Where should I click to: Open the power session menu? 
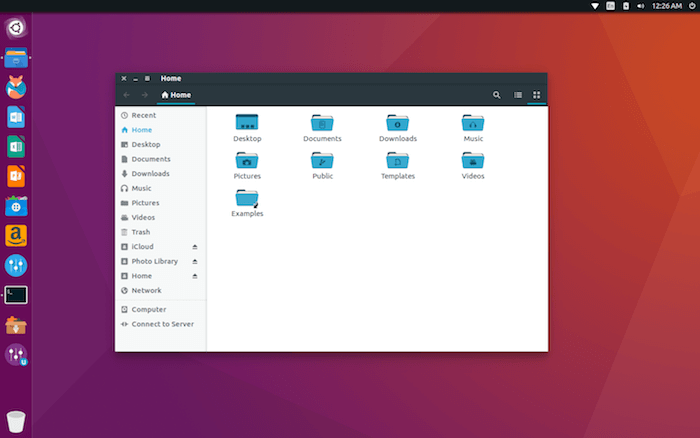692,6
